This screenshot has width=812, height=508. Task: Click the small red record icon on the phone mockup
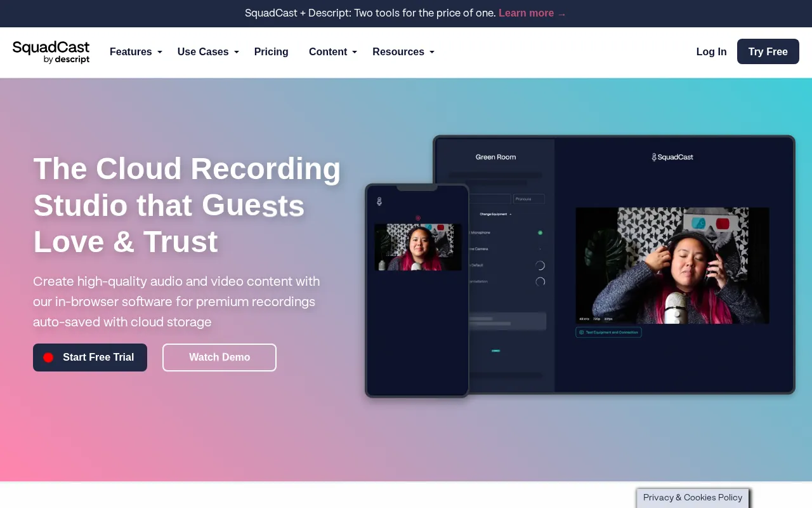[x=418, y=218]
